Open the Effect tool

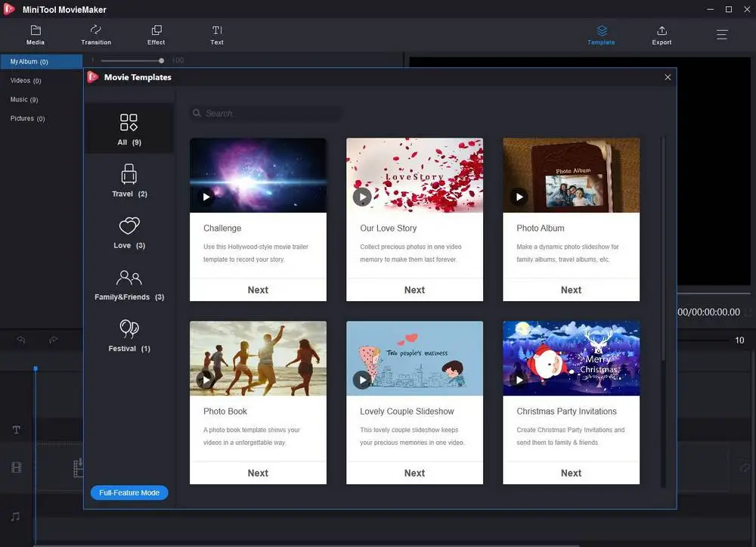pyautogui.click(x=156, y=35)
